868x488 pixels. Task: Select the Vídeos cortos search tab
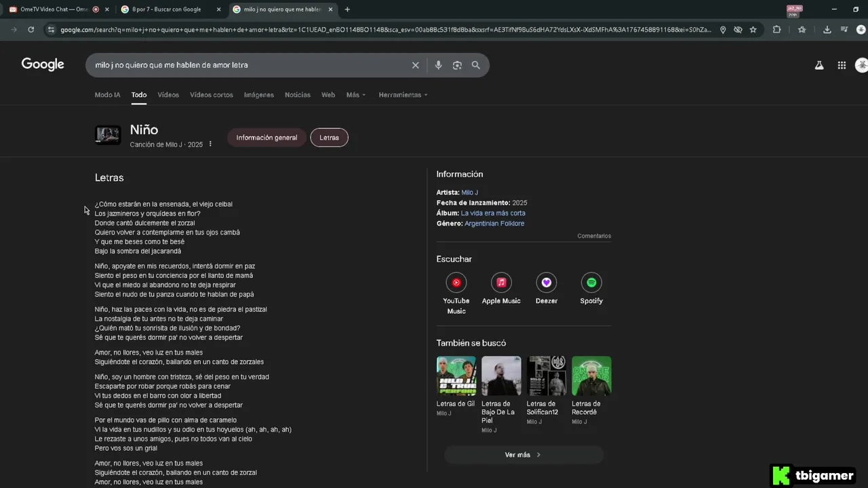(211, 95)
